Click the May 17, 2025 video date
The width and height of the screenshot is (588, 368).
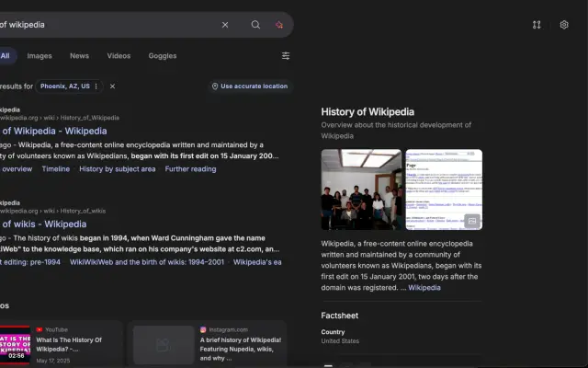53,361
